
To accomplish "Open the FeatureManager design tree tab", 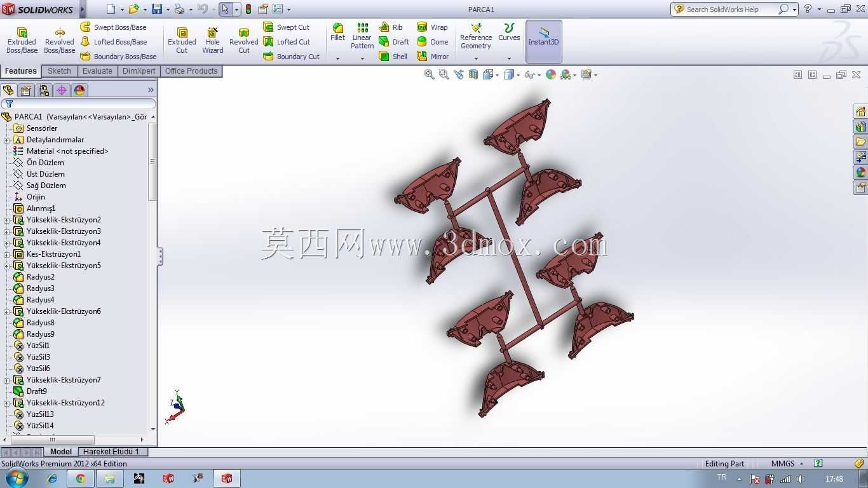I will [8, 90].
